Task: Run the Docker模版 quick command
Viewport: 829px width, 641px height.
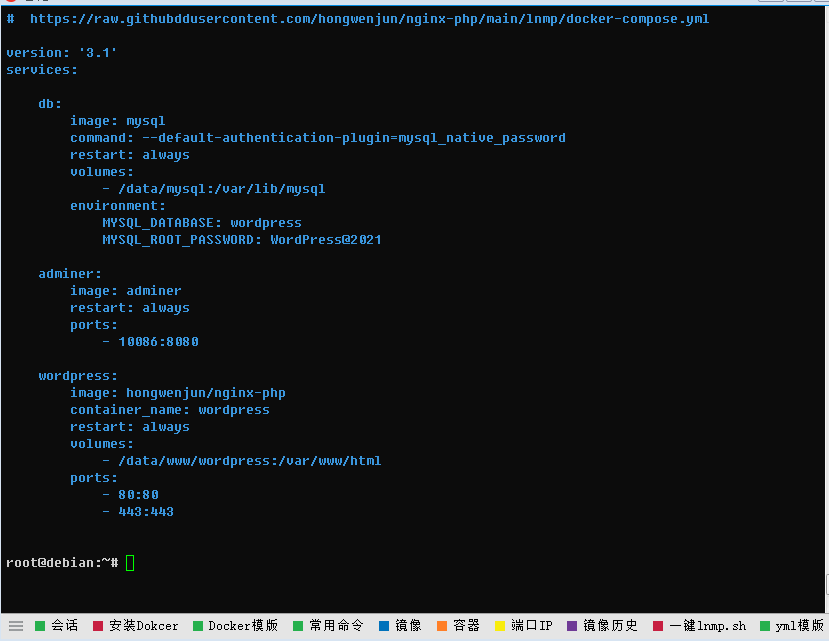Action: (x=235, y=626)
